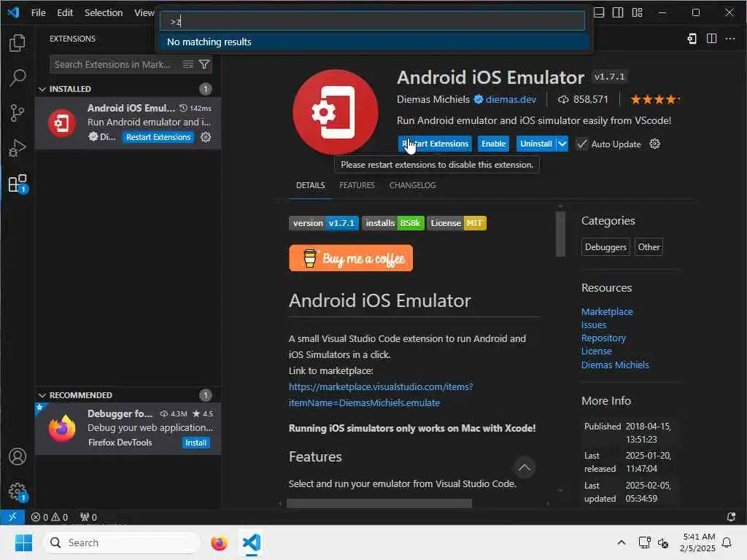Image resolution: width=747 pixels, height=560 pixels.
Task: Open the Extensions view icon
Action: (18, 183)
